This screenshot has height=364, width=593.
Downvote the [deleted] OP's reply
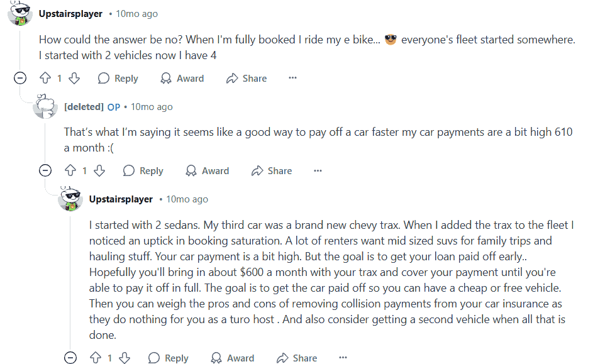tap(99, 170)
